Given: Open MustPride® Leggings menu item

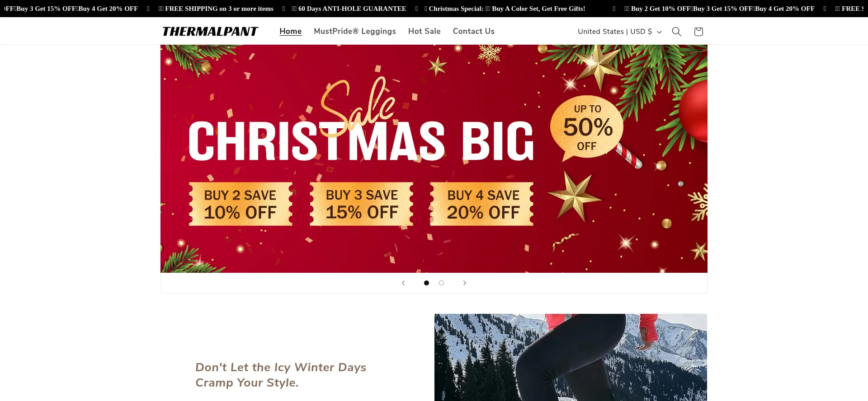Looking at the screenshot, I should [355, 31].
